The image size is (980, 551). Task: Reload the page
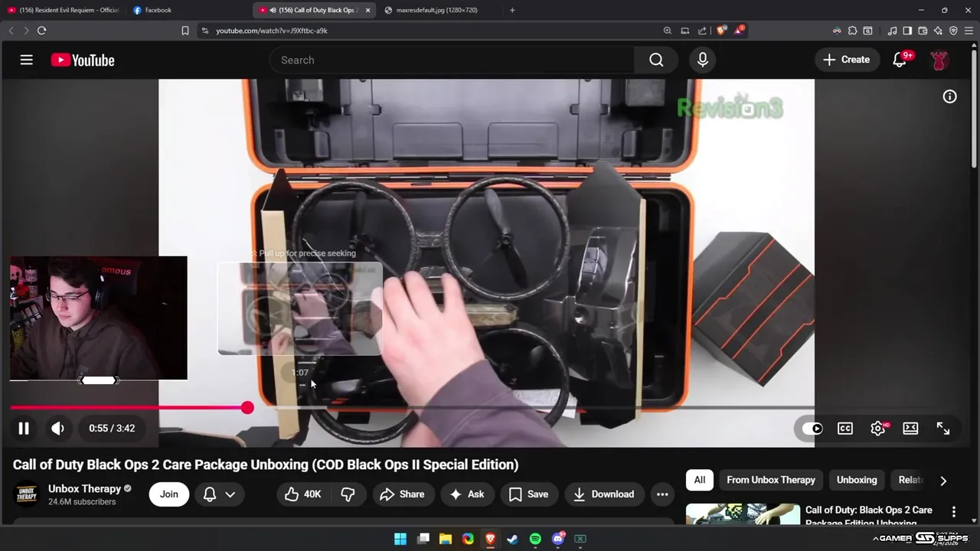[x=41, y=31]
